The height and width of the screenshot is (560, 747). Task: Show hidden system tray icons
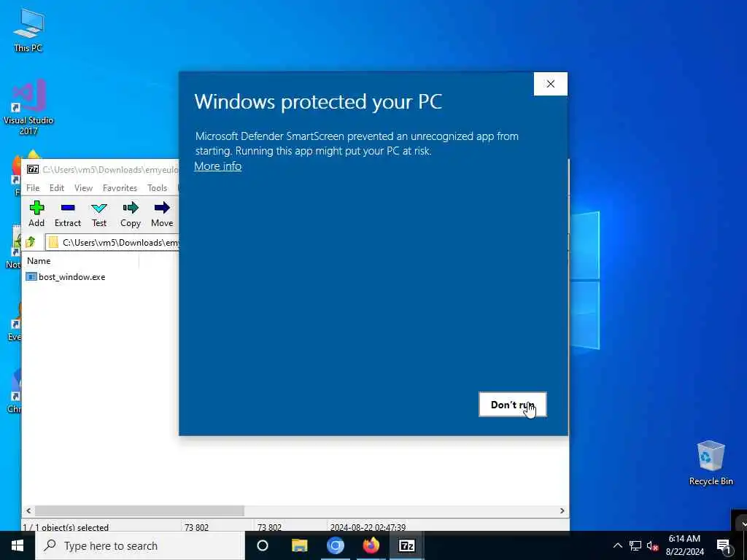(x=617, y=545)
